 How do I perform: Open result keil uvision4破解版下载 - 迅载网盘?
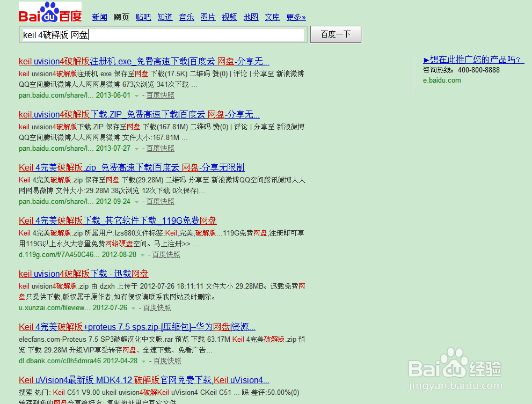[x=83, y=274]
